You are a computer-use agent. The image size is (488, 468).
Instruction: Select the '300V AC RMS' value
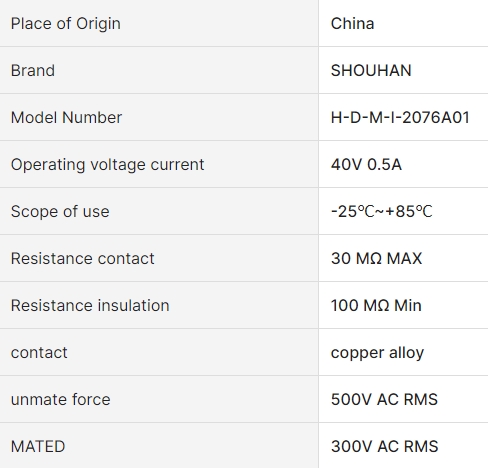pyautogui.click(x=384, y=447)
